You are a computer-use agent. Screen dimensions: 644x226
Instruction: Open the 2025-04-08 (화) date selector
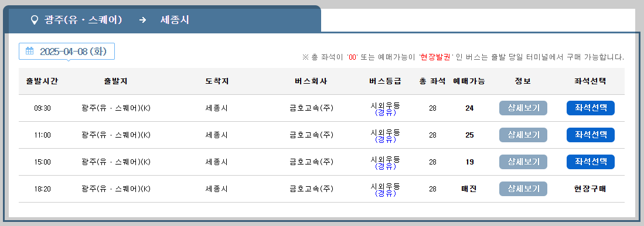(x=67, y=52)
